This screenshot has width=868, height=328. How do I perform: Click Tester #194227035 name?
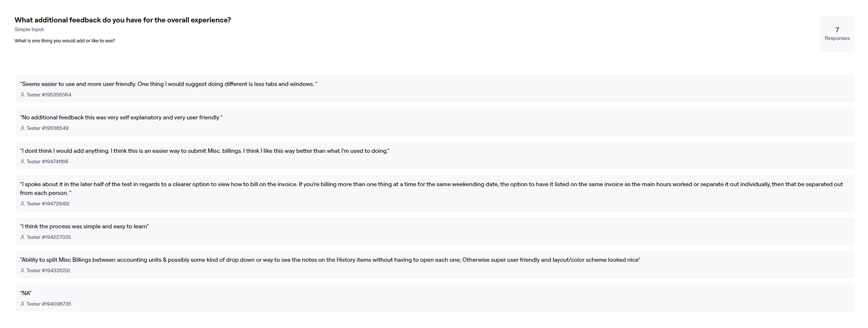tap(49, 237)
